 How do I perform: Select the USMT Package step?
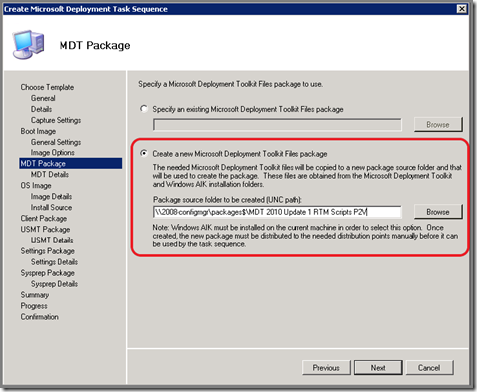pos(45,229)
